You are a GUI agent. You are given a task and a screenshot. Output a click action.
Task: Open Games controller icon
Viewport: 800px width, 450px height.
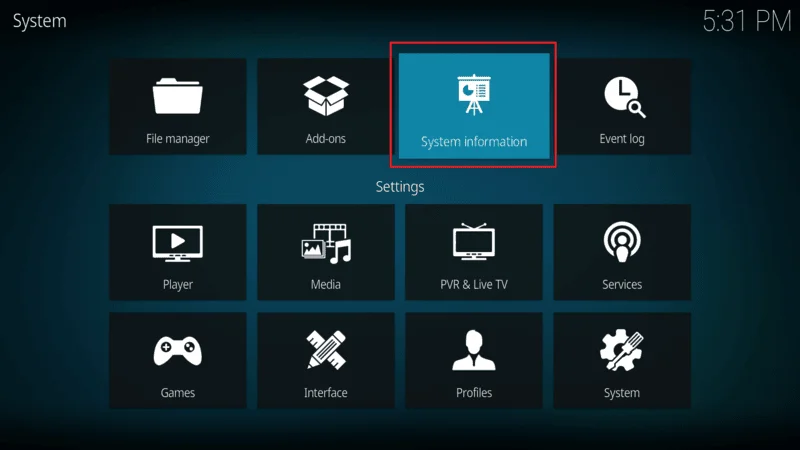[178, 351]
